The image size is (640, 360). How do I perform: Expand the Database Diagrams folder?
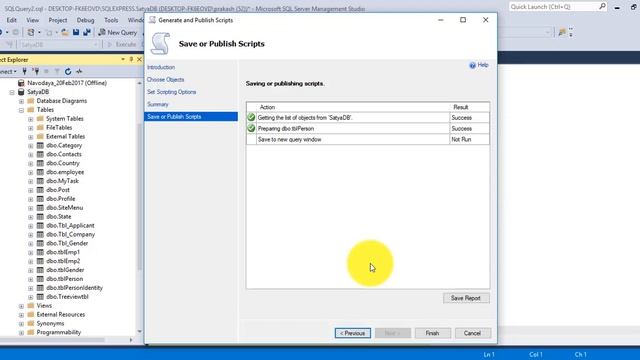click(21, 101)
